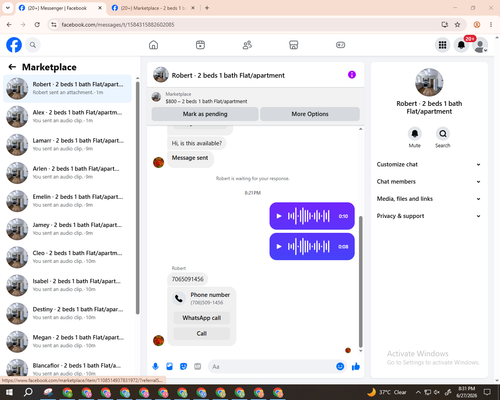500x400 pixels.
Task: Click the 0:08 audio waveform
Action: click(309, 247)
